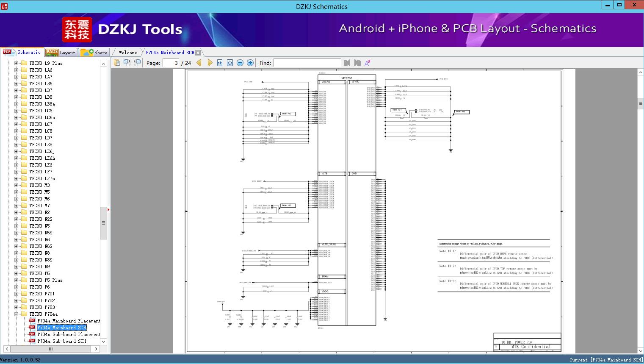The width and height of the screenshot is (644, 364).
Task: Expand the TECNO LB7 folder
Action: pyautogui.click(x=17, y=90)
